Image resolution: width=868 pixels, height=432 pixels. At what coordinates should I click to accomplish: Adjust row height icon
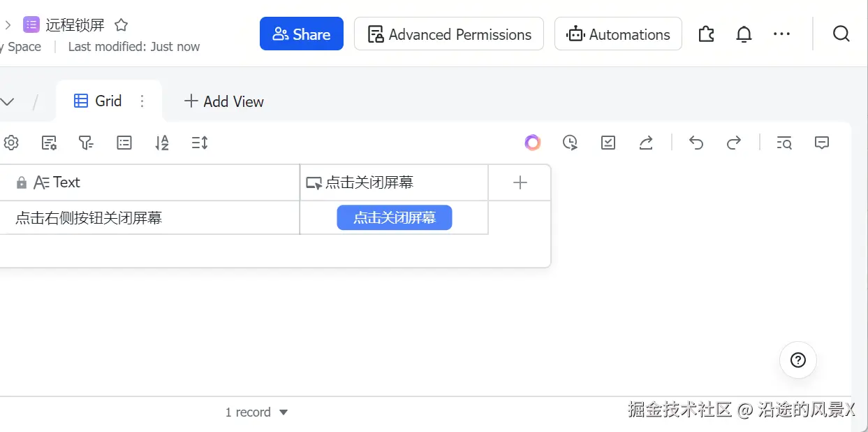tap(200, 143)
